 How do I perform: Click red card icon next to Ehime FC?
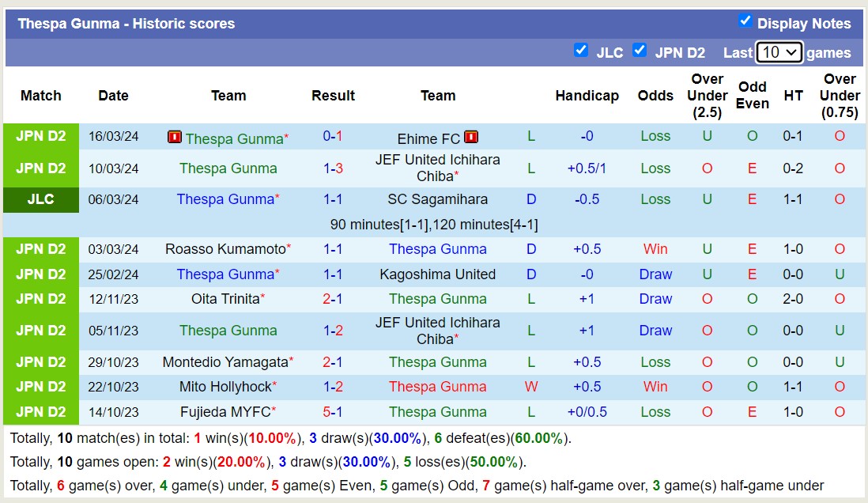point(471,137)
